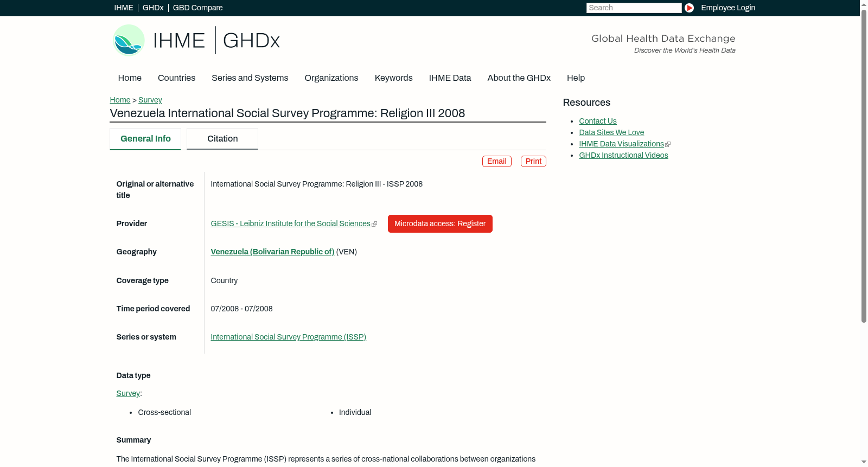Click the page title Venezuela ISSP Religion III 2008
The width and height of the screenshot is (868, 467).
pos(288,113)
